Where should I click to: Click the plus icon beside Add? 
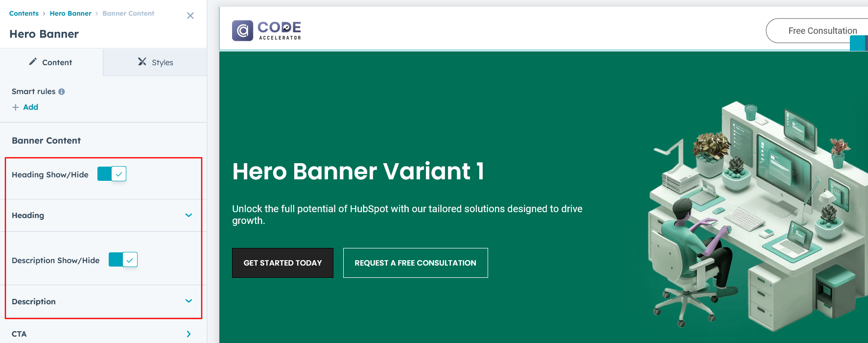(16, 107)
